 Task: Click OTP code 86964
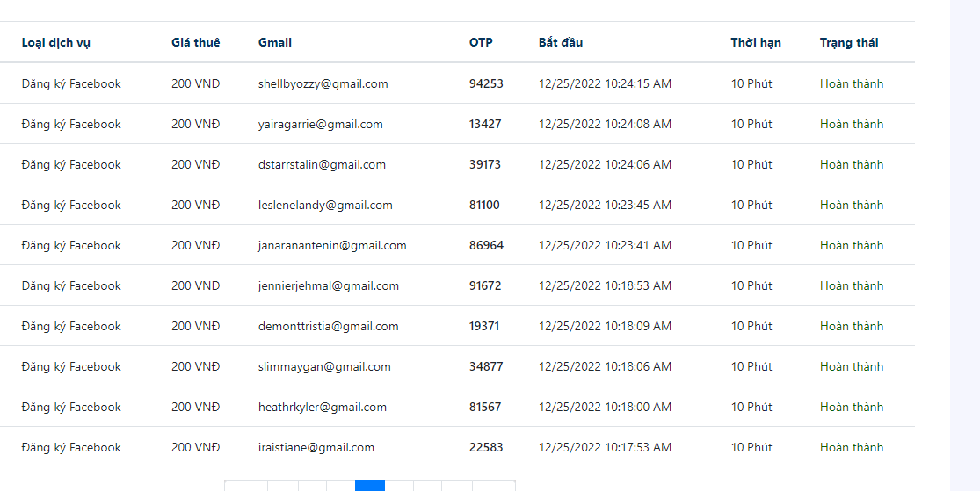click(x=486, y=246)
